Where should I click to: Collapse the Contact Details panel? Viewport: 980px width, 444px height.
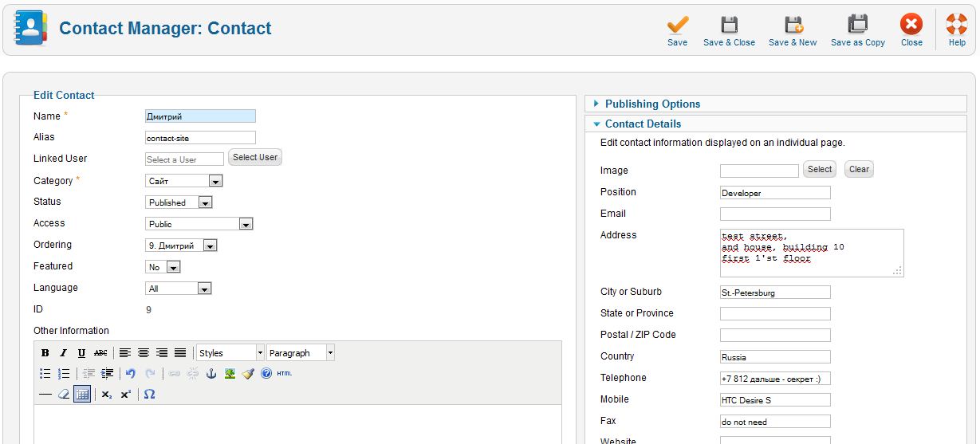pos(643,124)
